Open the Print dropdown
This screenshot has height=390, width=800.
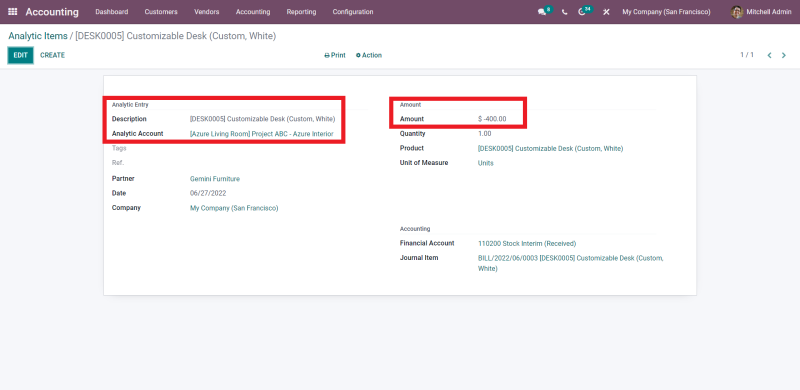click(x=335, y=55)
